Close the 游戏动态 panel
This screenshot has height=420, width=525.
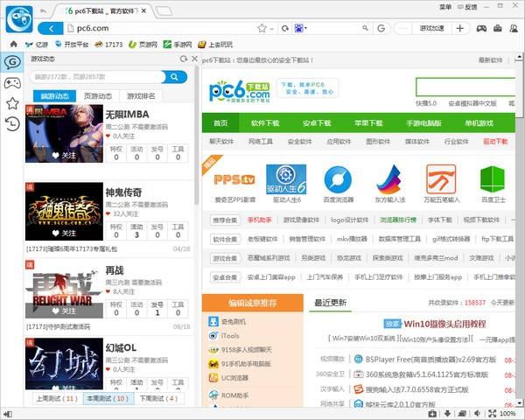[x=195, y=59]
